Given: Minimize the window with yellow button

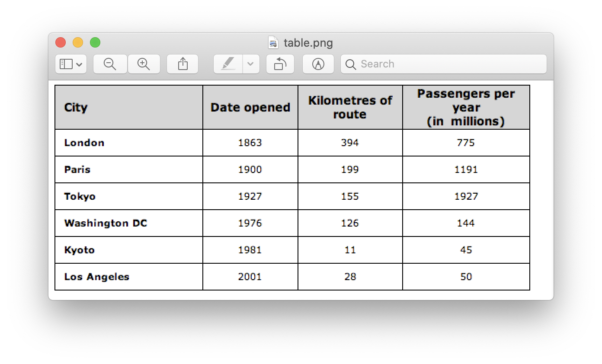Looking at the screenshot, I should (x=78, y=42).
